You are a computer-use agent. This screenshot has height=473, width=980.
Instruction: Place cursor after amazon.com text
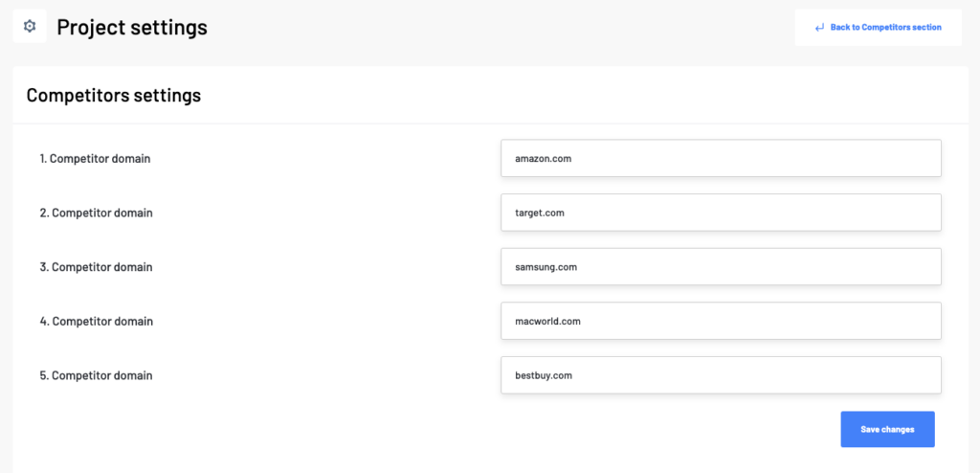coord(573,159)
